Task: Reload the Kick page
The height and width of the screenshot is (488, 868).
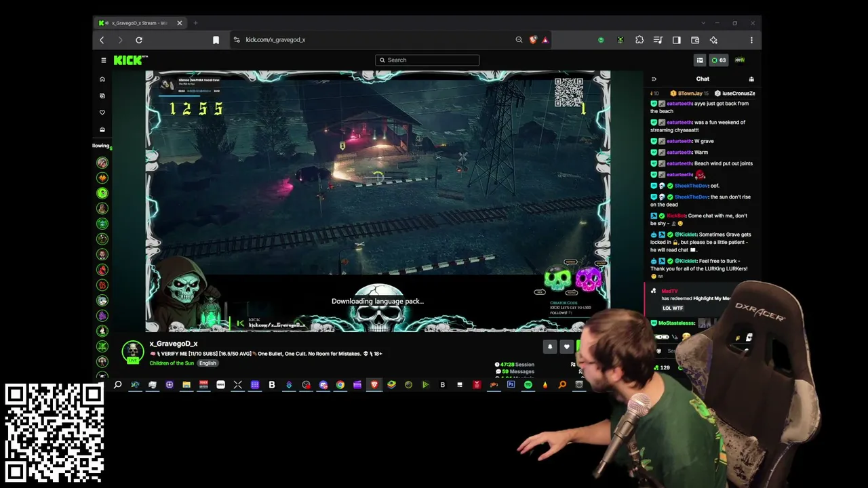Action: coord(139,40)
